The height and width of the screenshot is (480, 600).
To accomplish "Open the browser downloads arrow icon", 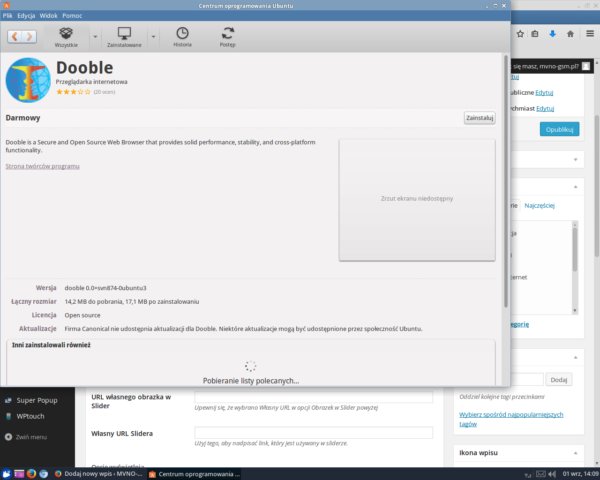I will (553, 34).
